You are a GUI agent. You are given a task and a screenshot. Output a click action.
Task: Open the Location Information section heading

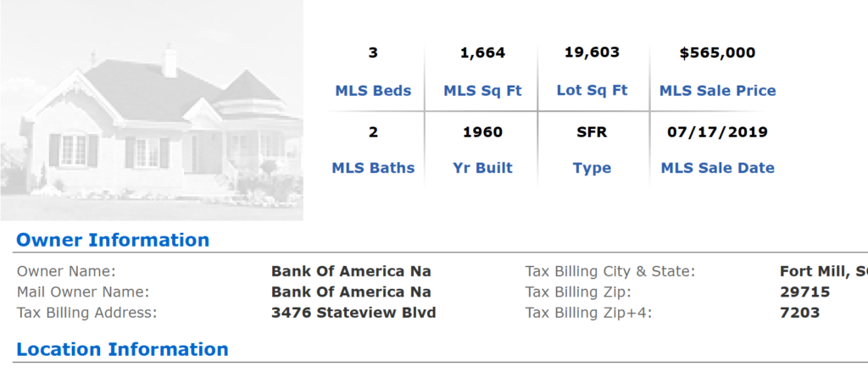click(122, 349)
